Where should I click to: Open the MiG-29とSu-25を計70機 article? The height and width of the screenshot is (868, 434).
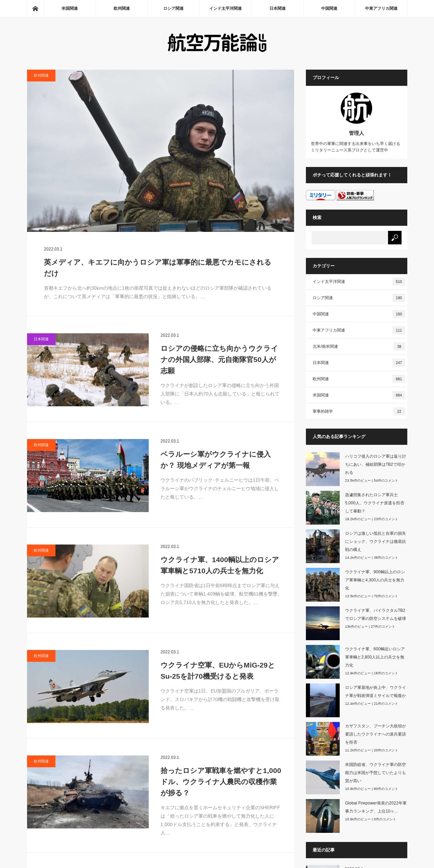(217, 671)
